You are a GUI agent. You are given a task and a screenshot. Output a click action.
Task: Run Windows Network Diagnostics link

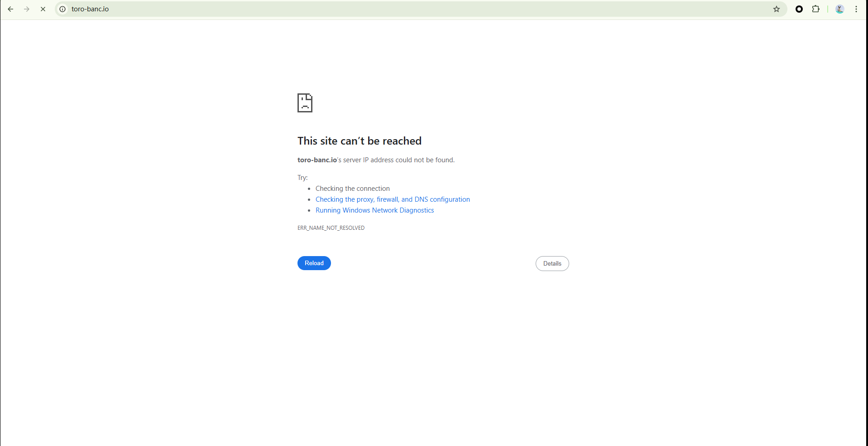click(374, 210)
